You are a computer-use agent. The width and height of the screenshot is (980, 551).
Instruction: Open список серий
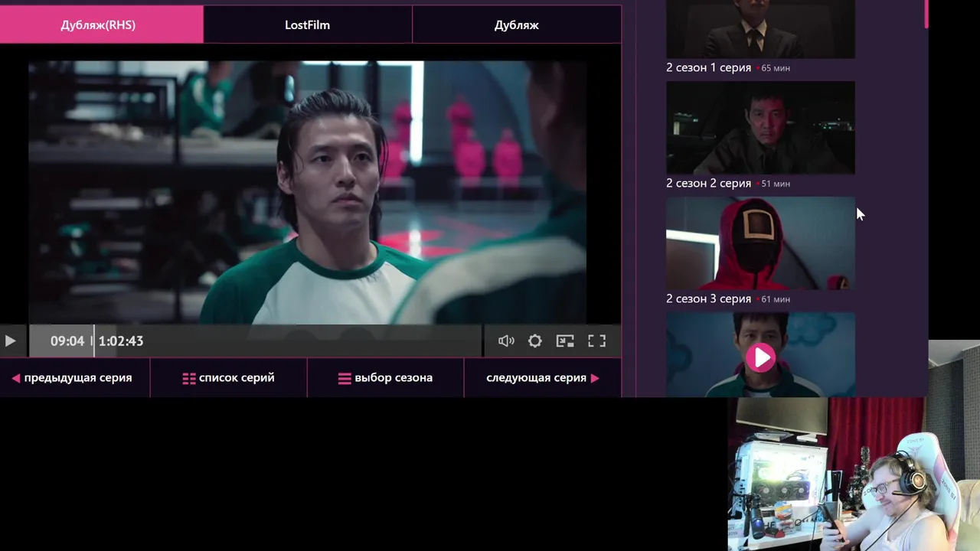pos(228,377)
